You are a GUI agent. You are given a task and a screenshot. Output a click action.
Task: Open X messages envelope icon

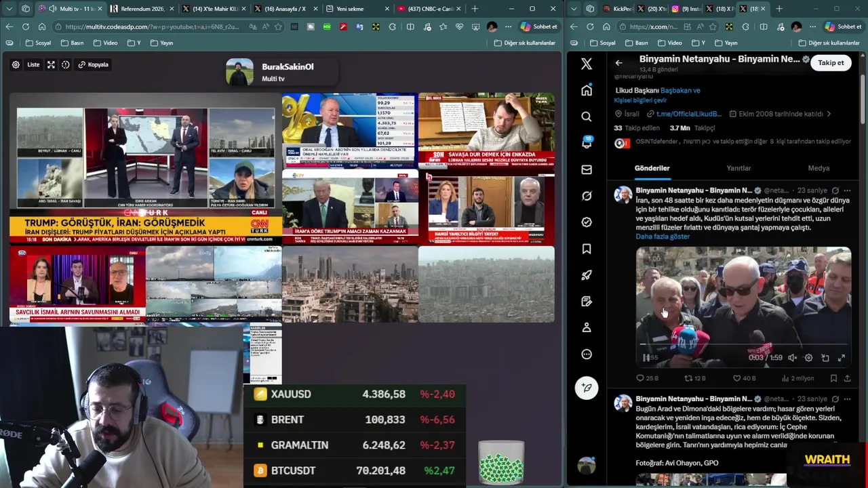pyautogui.click(x=587, y=169)
